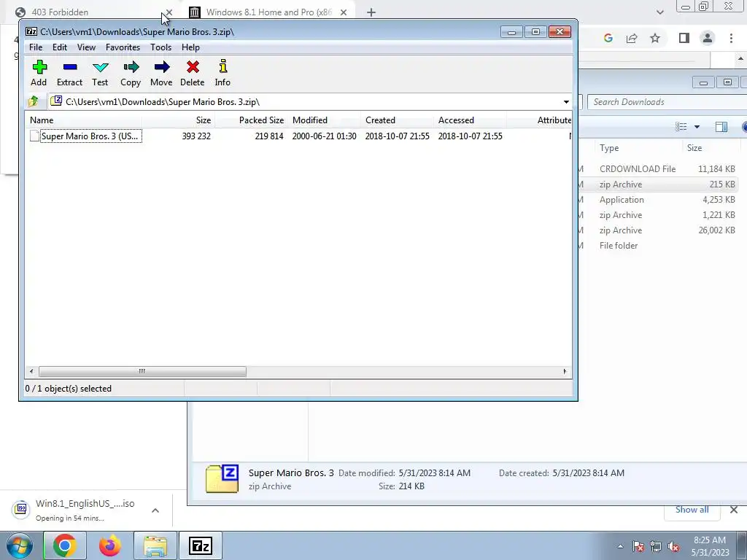Image resolution: width=747 pixels, height=560 pixels.
Task: Launch Firefox from the taskbar
Action: tap(110, 546)
